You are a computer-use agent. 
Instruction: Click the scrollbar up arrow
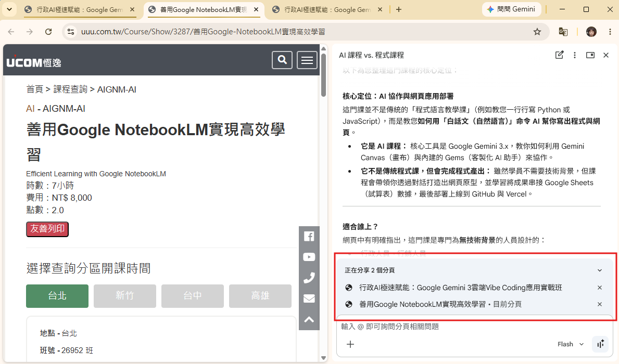click(324, 48)
